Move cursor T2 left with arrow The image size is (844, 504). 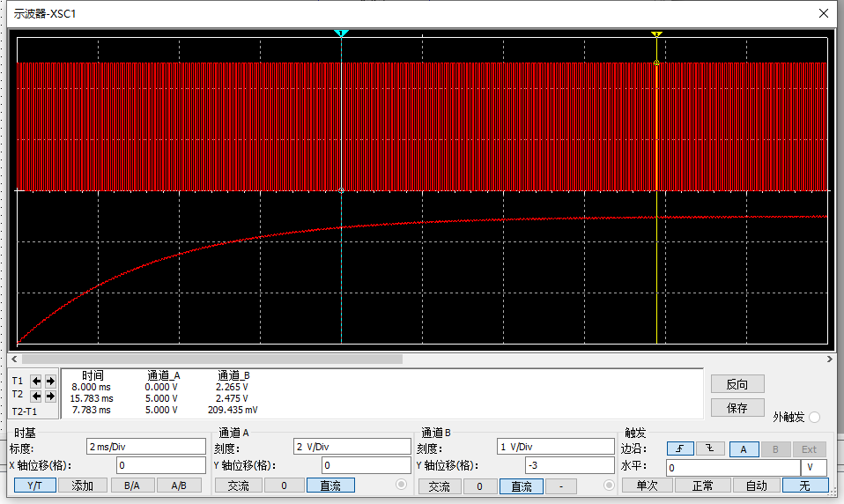[36, 397]
